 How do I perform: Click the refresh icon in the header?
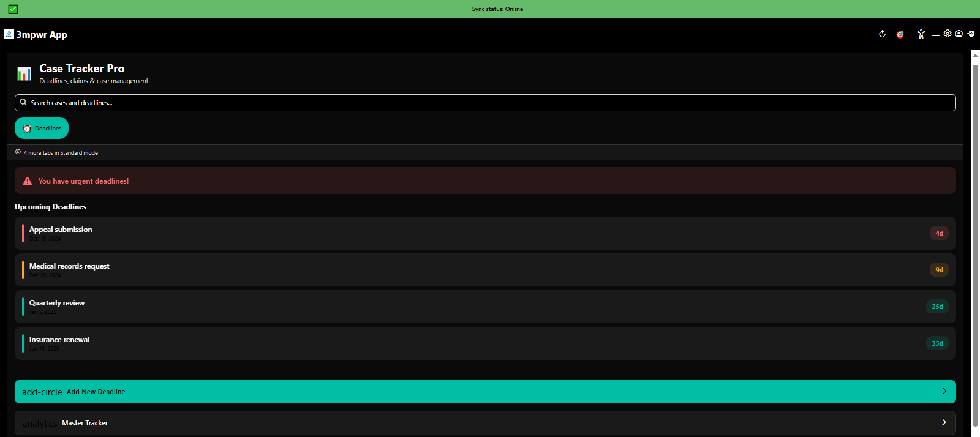(882, 34)
